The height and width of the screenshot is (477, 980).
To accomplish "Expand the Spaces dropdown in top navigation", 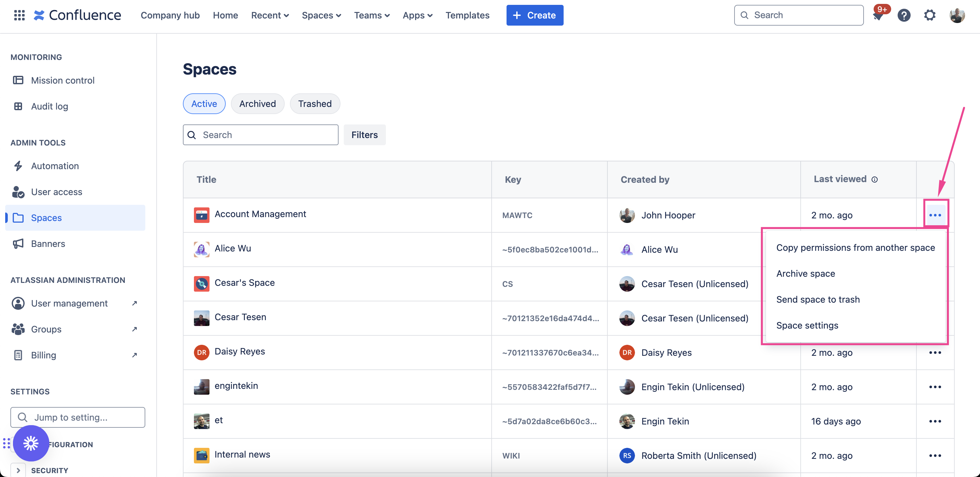I will tap(321, 15).
